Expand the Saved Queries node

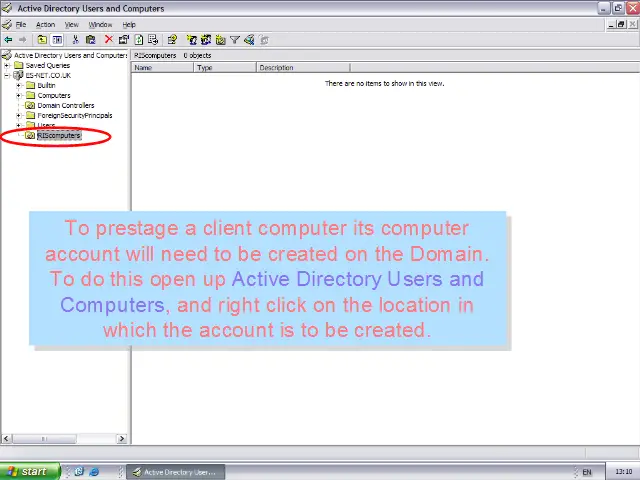point(7,65)
